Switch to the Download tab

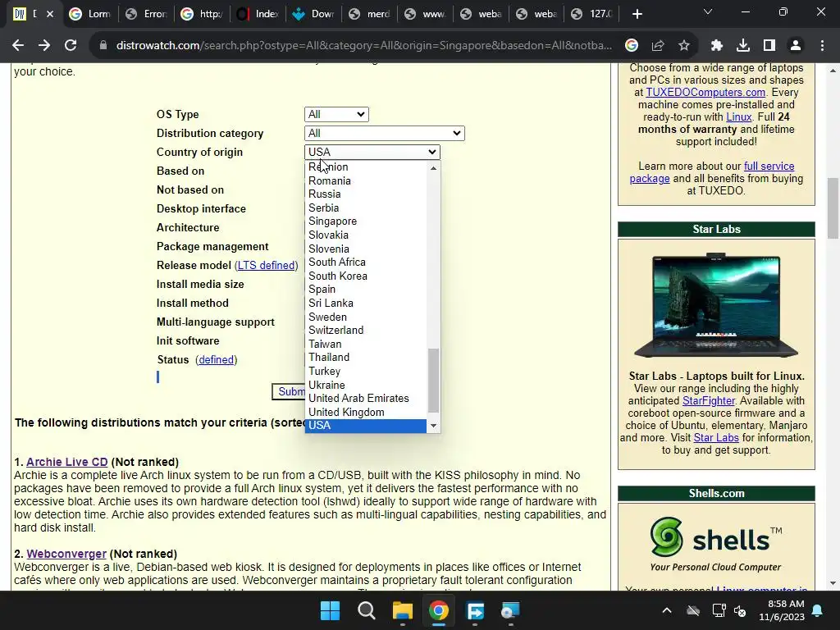click(x=313, y=14)
